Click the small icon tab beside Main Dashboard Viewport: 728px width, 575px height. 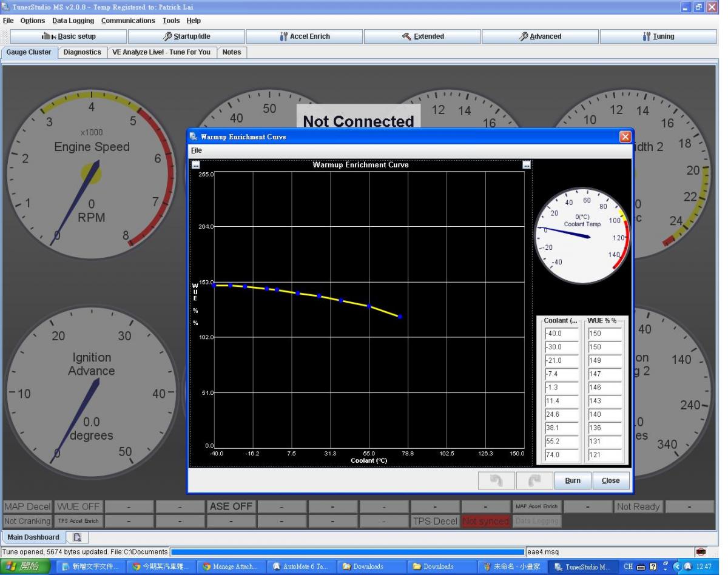[x=77, y=537]
